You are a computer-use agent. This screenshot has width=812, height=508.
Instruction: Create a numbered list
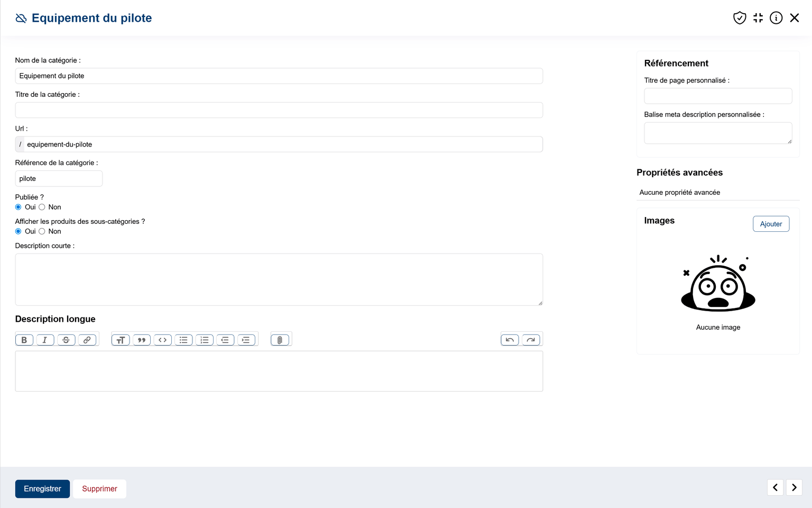(205, 340)
